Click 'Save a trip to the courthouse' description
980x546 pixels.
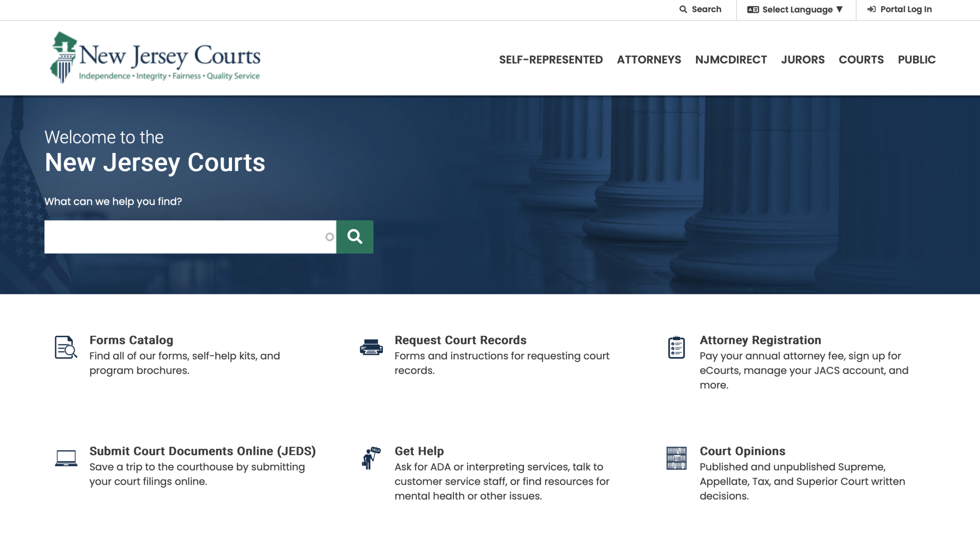197,474
